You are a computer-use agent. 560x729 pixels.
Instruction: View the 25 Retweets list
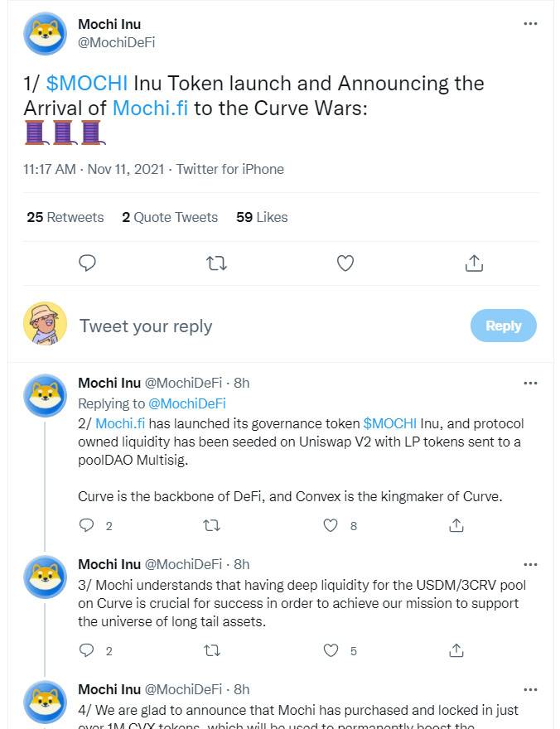(x=65, y=217)
